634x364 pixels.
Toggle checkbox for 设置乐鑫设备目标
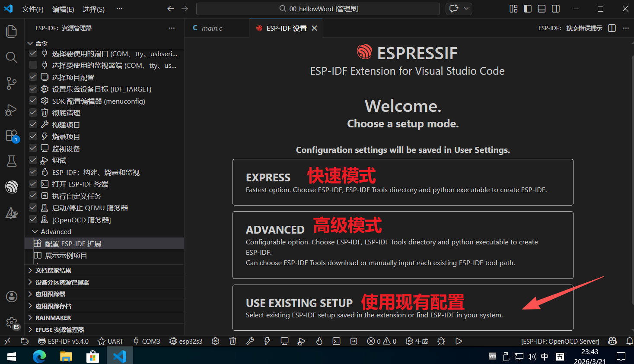pyautogui.click(x=33, y=89)
